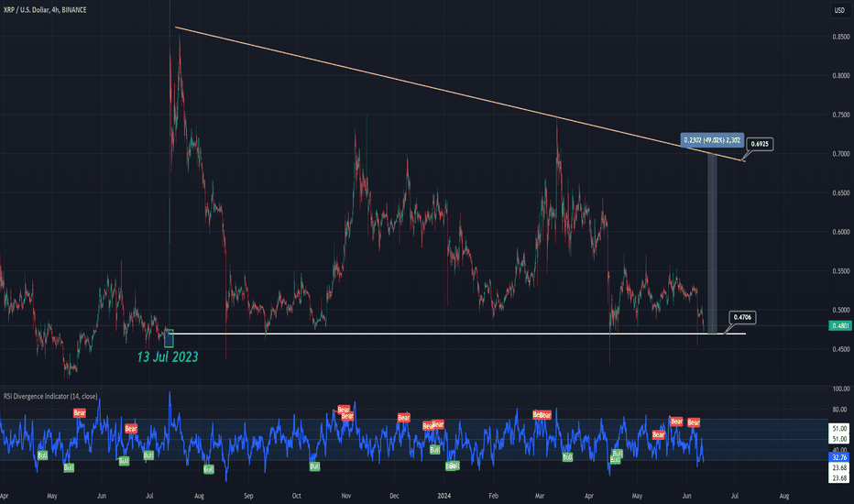Click the 0.7500 price axis label
This screenshot has width=854, height=504.
click(840, 115)
